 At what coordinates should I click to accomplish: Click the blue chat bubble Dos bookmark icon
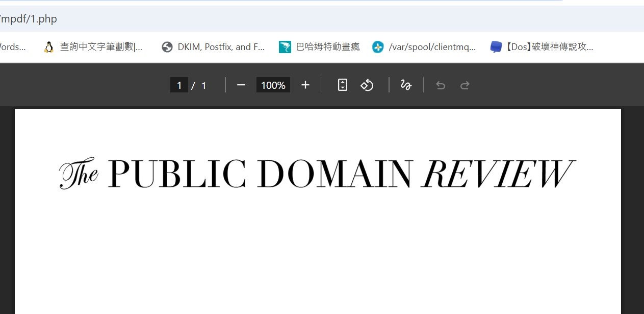point(496,47)
